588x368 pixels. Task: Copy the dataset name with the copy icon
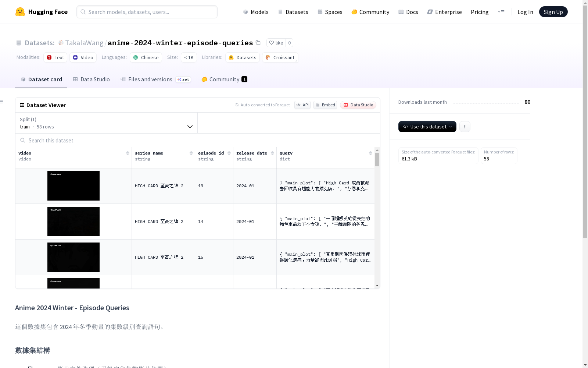(x=258, y=43)
